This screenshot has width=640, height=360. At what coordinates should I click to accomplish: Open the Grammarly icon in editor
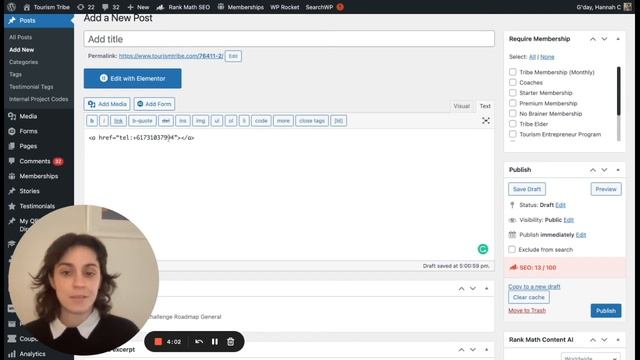[x=483, y=249]
